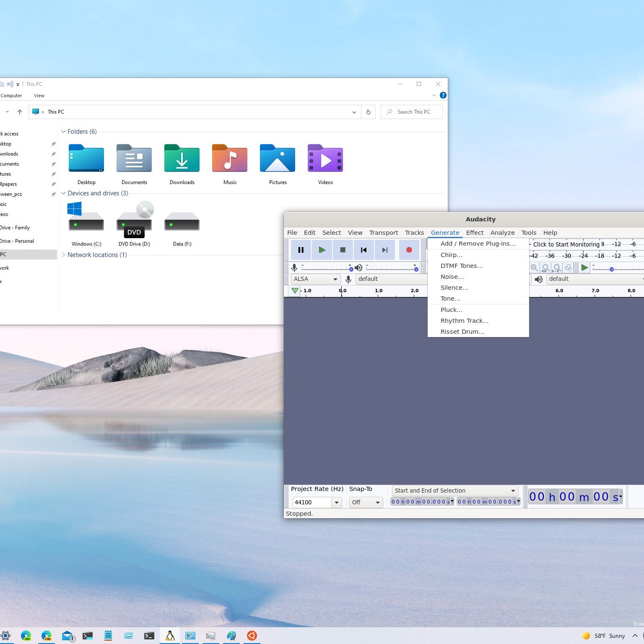
Task: Click the green Play button in Audacity
Action: coord(322,250)
